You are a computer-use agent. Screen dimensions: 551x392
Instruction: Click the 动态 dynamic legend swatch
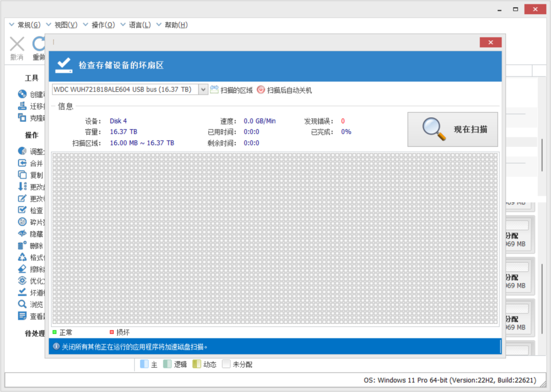197,364
